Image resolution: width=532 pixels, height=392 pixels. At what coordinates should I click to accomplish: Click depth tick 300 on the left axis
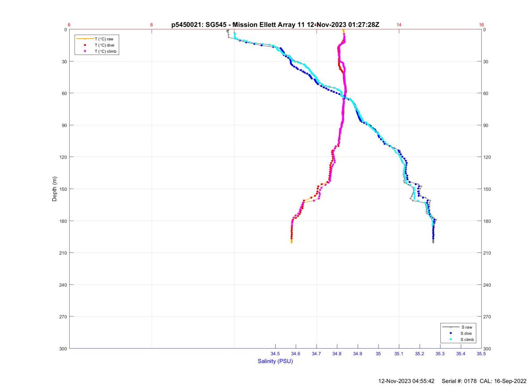coord(63,349)
